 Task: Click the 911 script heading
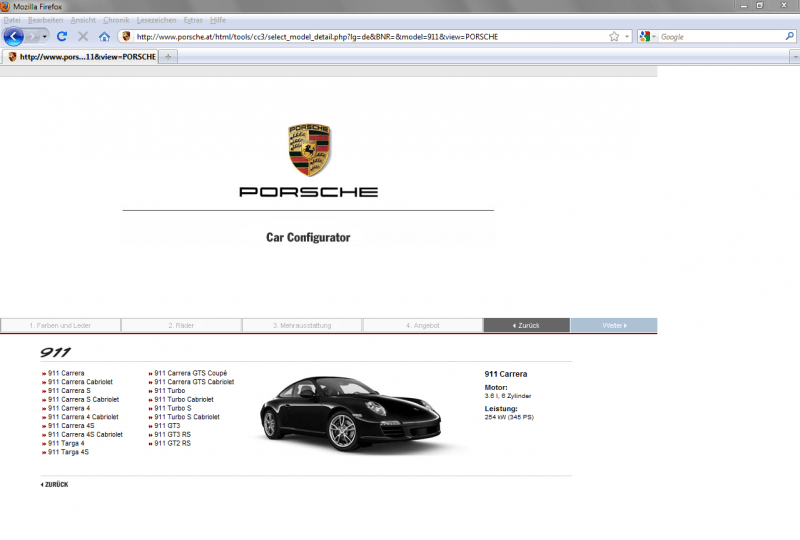tap(56, 352)
